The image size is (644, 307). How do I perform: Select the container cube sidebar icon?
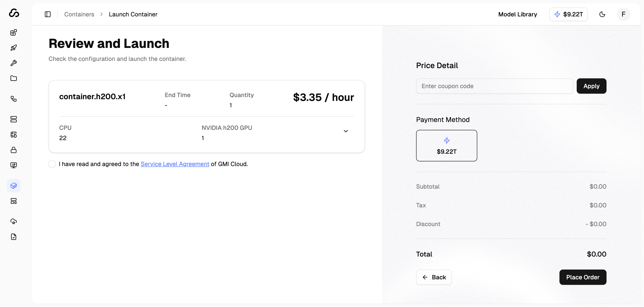click(13, 186)
